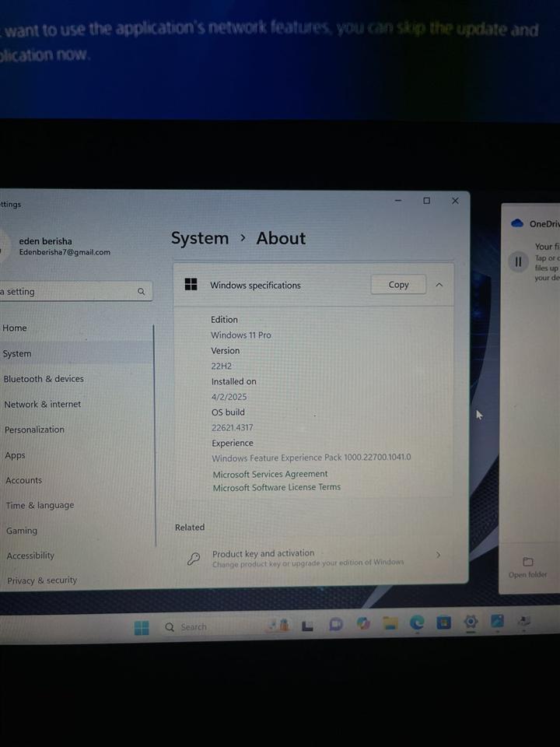
Task: Minimize the Settings window
Action: (x=398, y=201)
